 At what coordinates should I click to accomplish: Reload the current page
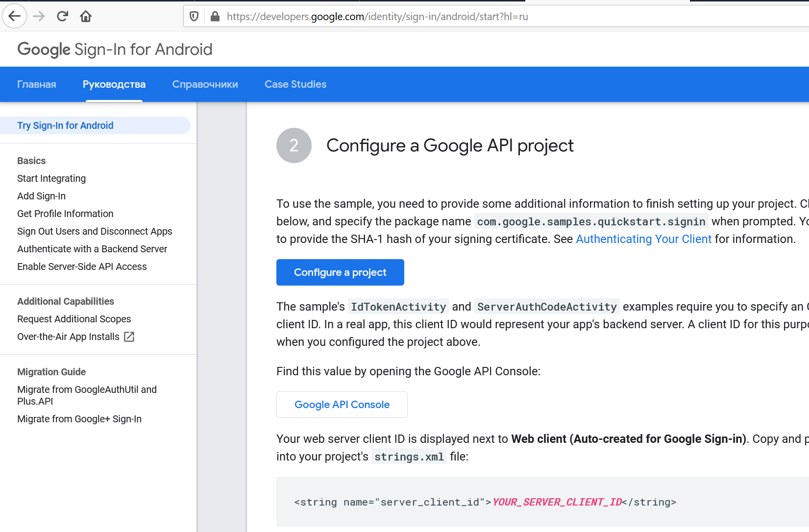tap(62, 16)
